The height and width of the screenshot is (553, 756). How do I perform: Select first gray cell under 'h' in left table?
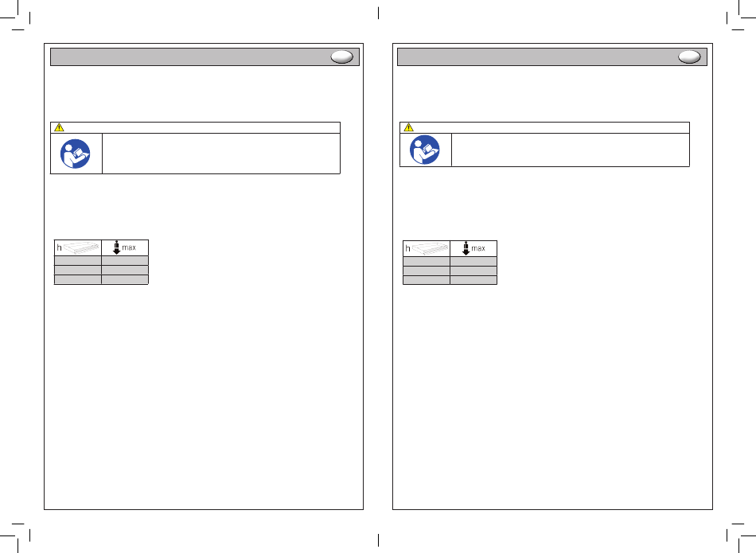[78, 260]
